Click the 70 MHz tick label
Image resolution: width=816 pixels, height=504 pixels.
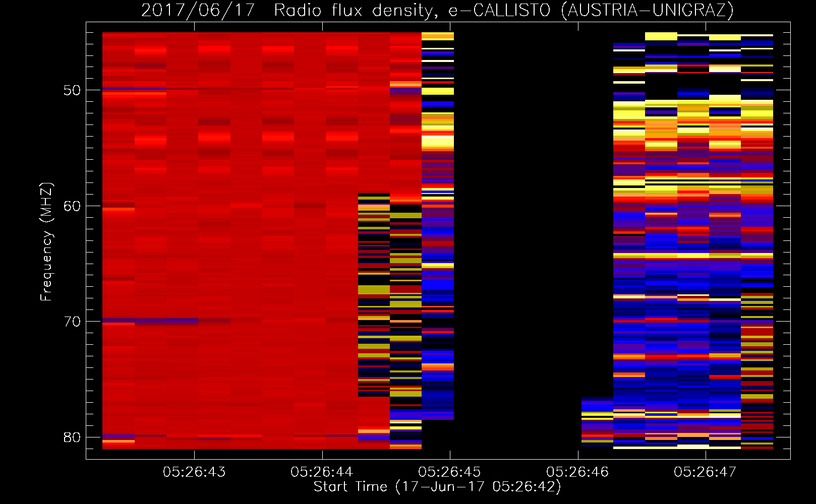[x=72, y=322]
